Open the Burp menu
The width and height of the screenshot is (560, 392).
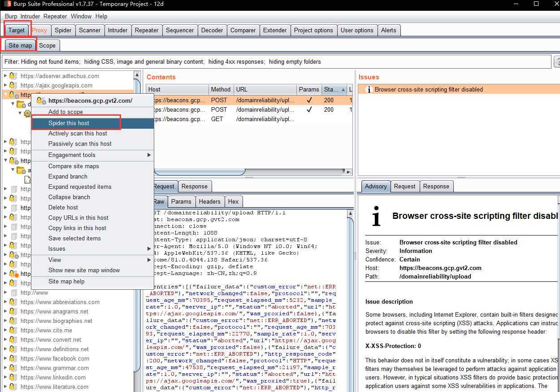click(x=11, y=16)
